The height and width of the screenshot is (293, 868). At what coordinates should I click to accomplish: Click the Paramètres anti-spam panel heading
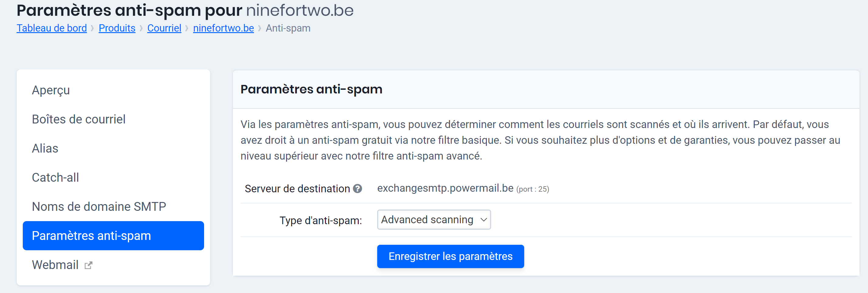311,89
